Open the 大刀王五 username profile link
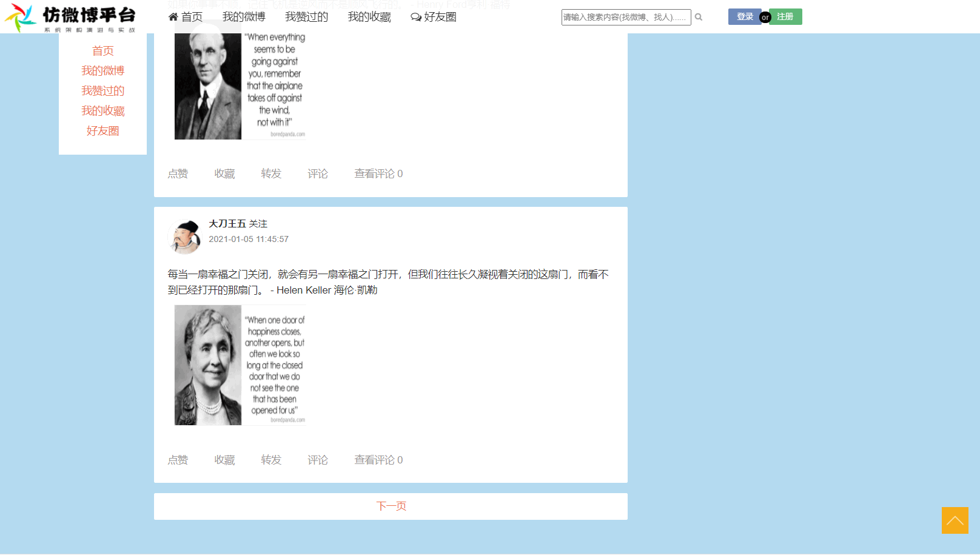 click(x=227, y=224)
